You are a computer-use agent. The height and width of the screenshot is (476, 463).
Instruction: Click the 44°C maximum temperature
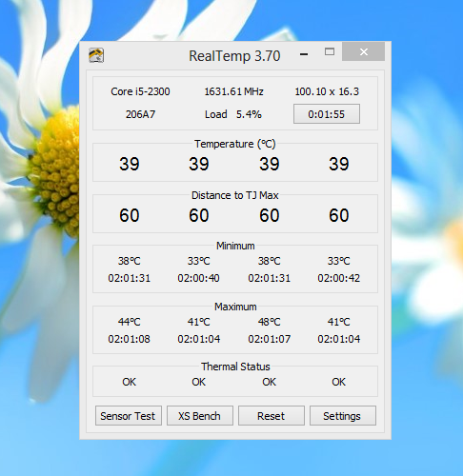[130, 322]
